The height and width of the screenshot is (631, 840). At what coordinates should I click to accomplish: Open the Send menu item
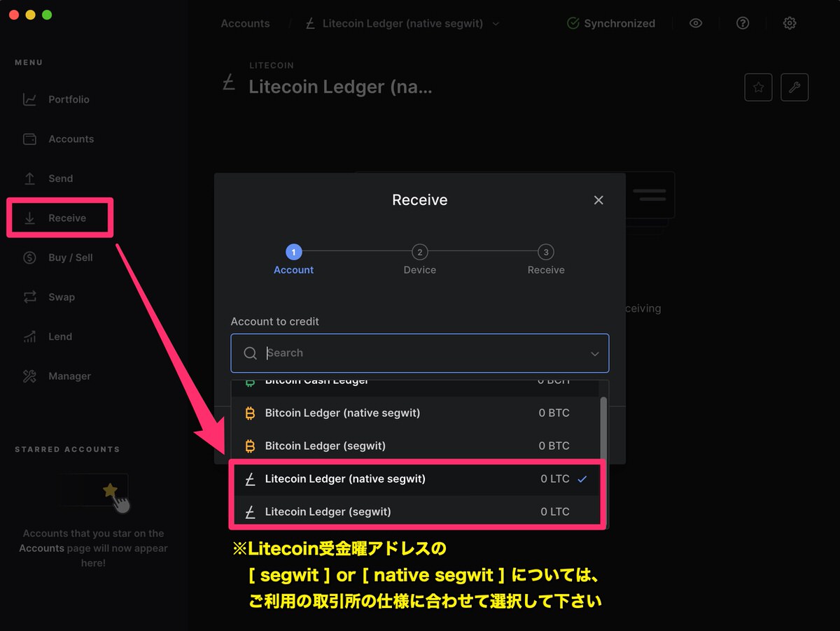[48, 178]
